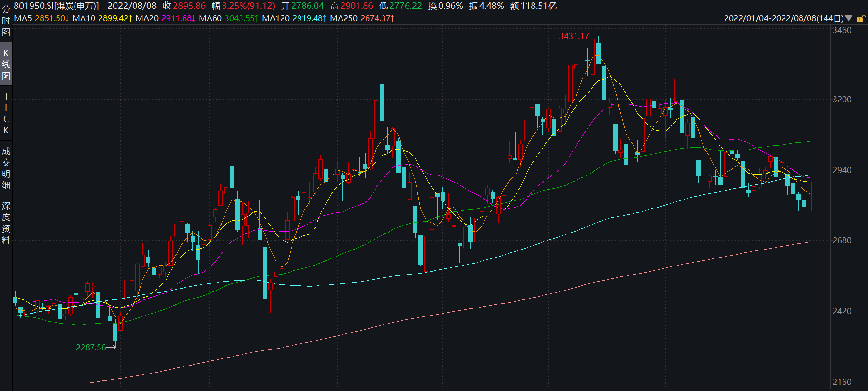Click the 3431.17 peak price marker
Image resolution: width=868 pixels, height=391 pixels.
point(574,36)
